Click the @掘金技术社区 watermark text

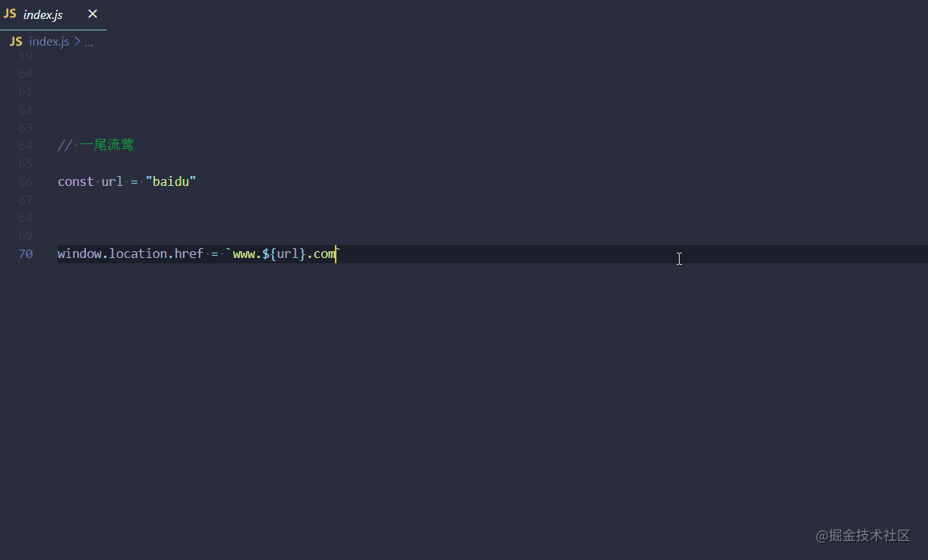(x=863, y=536)
